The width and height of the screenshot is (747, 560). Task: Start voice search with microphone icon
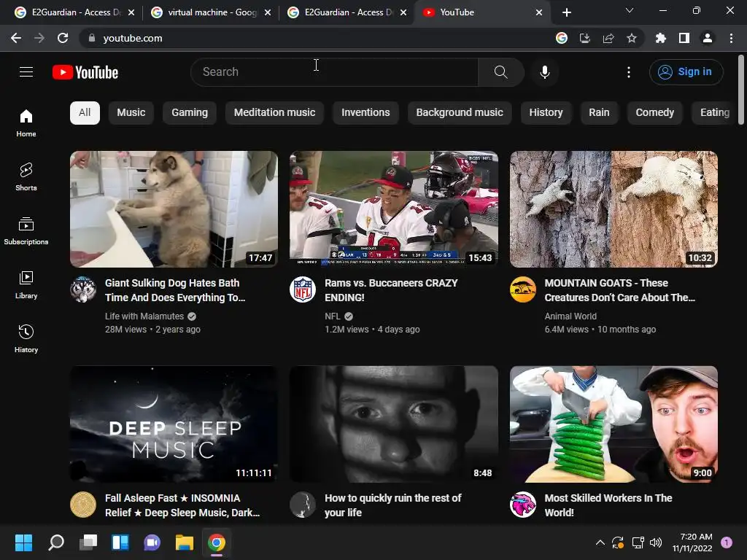pos(544,72)
